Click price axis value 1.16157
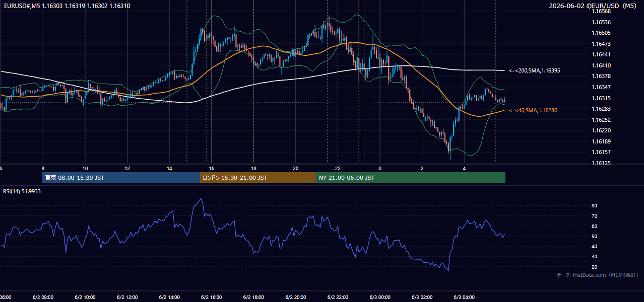 coord(601,152)
